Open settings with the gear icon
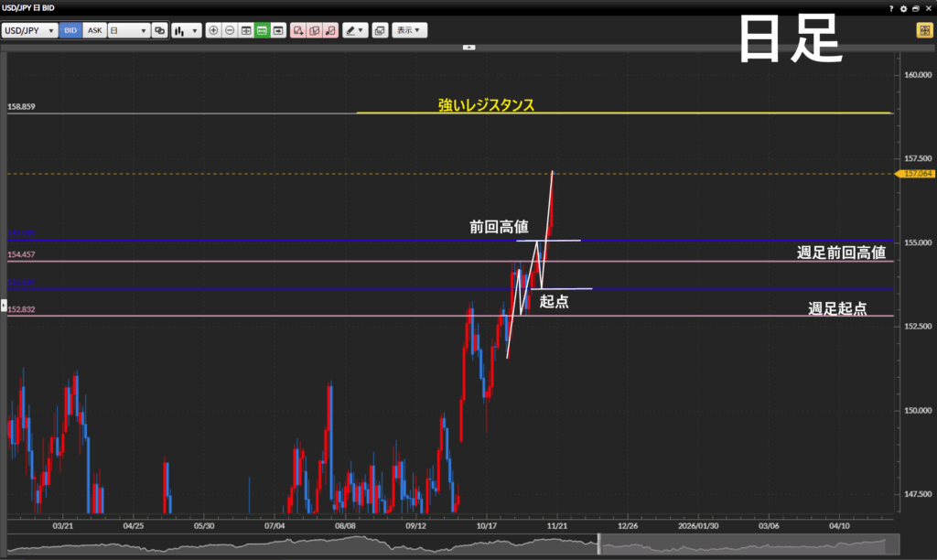 click(903, 7)
